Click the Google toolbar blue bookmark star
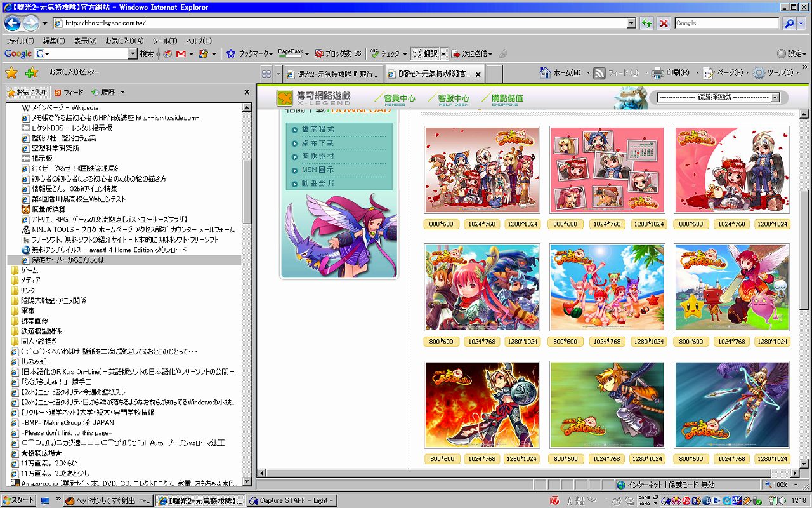Viewport: 812px width, 508px height. coord(231,54)
